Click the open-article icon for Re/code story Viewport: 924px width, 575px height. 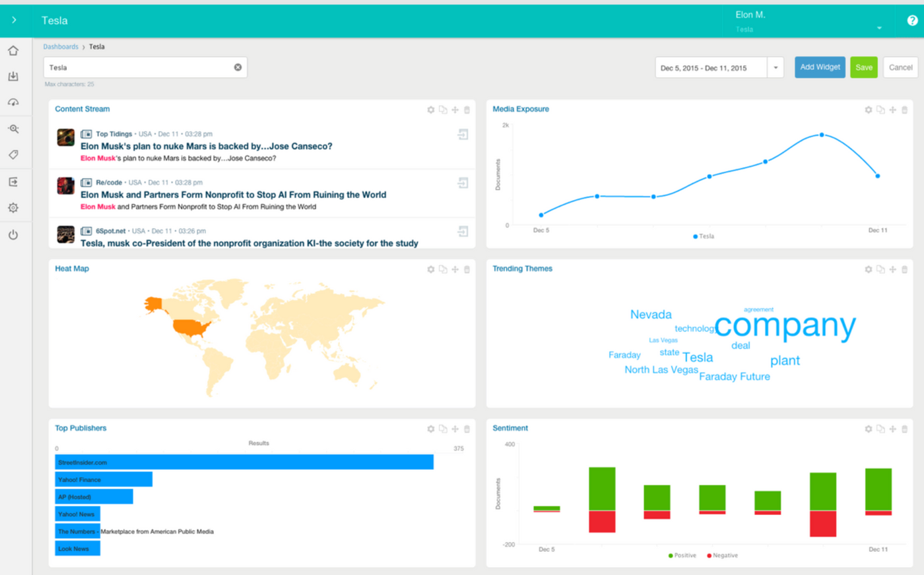(463, 183)
